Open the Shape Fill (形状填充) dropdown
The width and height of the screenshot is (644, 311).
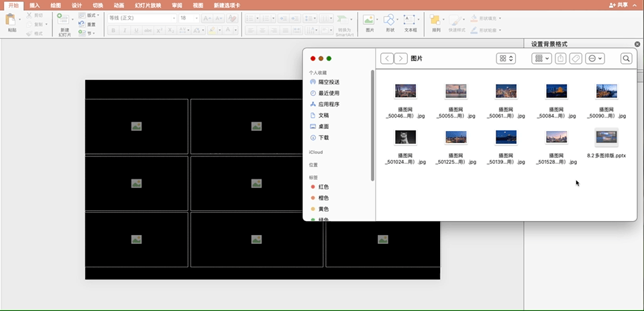(500, 19)
